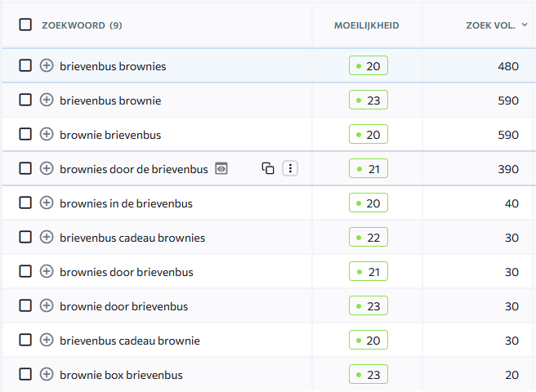This screenshot has height=392, width=536.
Task: Copy keyword 'brownies door de brievenbus'
Action: 268,168
